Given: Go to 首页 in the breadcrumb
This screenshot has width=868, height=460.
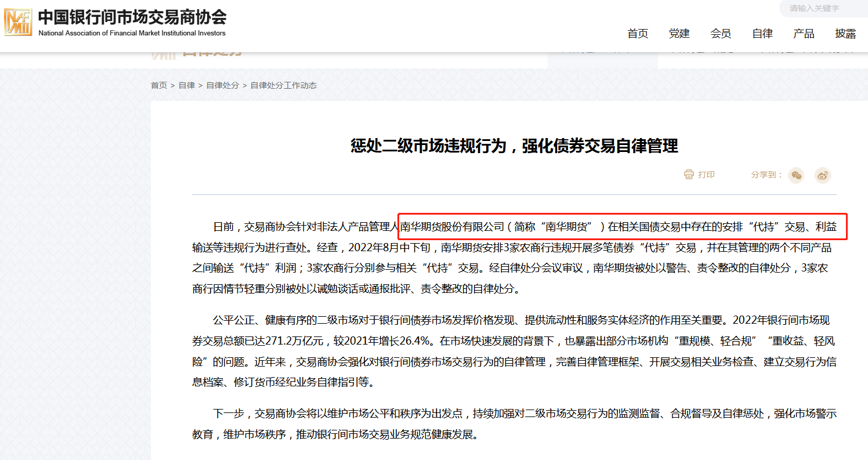Looking at the screenshot, I should 159,85.
